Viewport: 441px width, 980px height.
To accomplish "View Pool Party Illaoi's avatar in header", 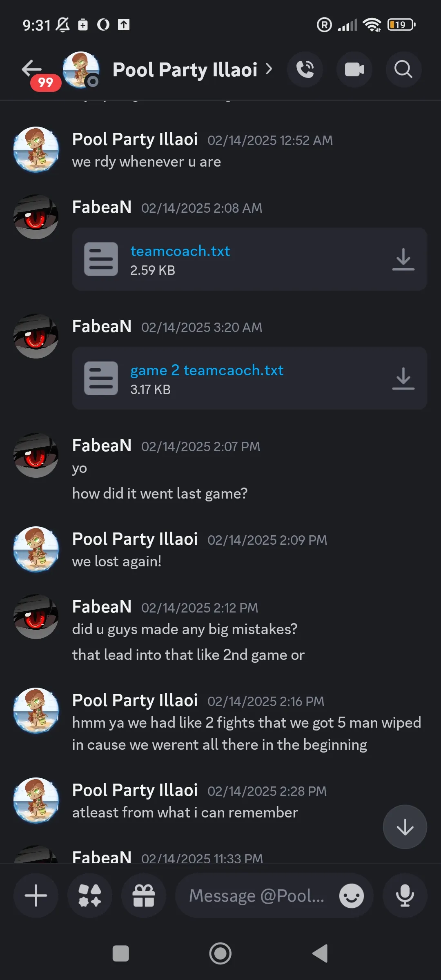I will pyautogui.click(x=81, y=69).
